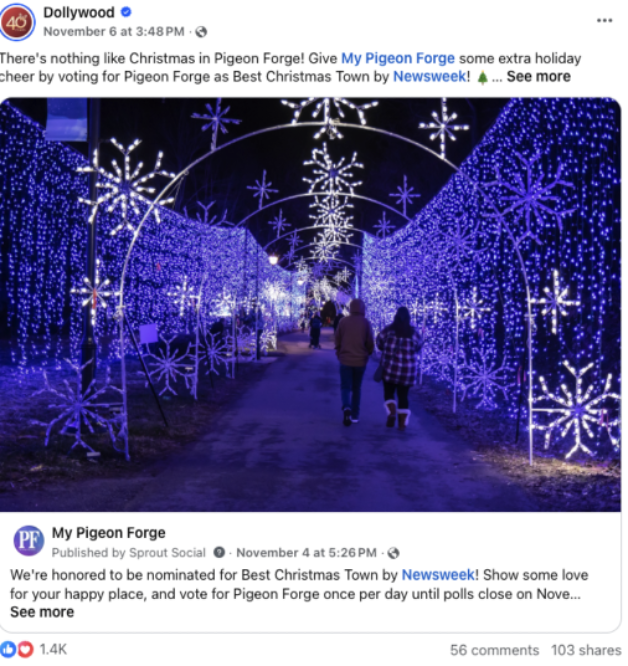Expand My Pigeon Forge post with See more
Image resolution: width=628 pixels, height=666 pixels.
pyautogui.click(x=42, y=612)
